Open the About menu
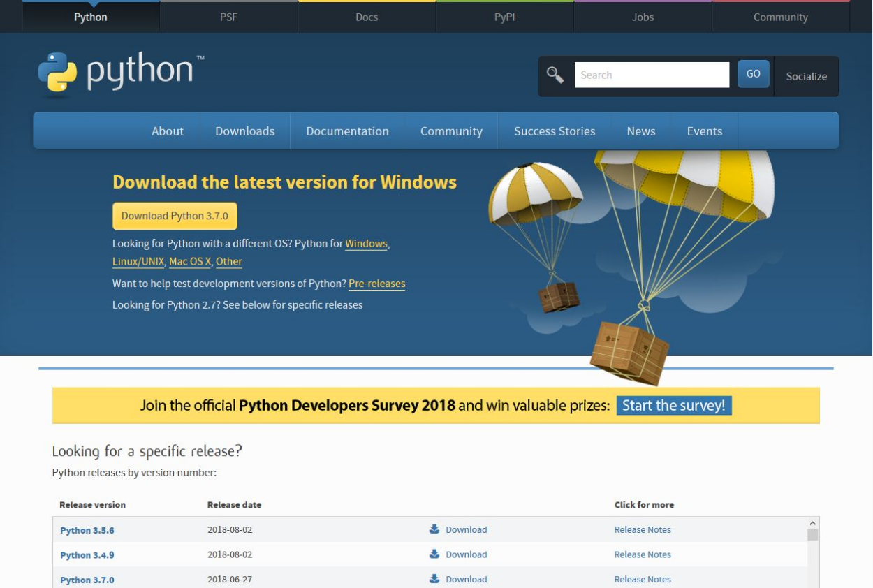 click(x=168, y=131)
